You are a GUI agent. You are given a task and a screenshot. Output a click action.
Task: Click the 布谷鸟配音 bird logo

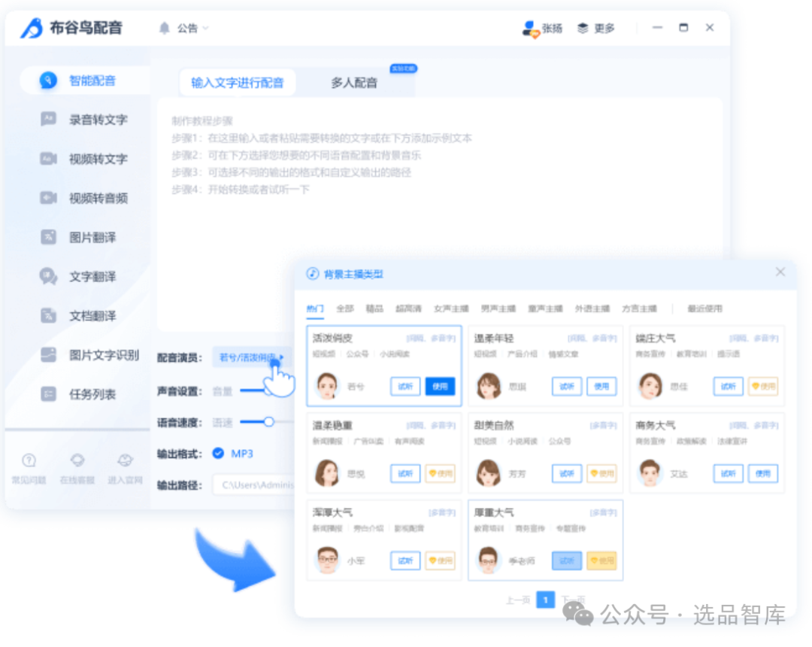[x=32, y=28]
